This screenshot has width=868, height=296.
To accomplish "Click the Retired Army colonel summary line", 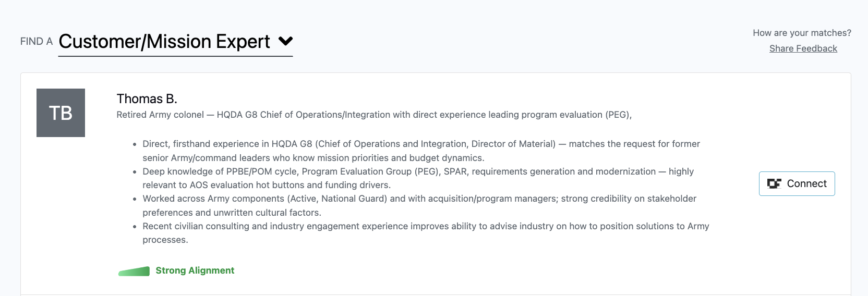I will (x=374, y=115).
